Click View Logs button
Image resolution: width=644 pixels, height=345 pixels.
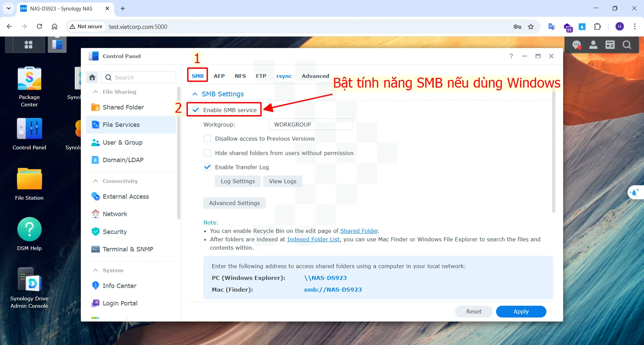pyautogui.click(x=283, y=181)
